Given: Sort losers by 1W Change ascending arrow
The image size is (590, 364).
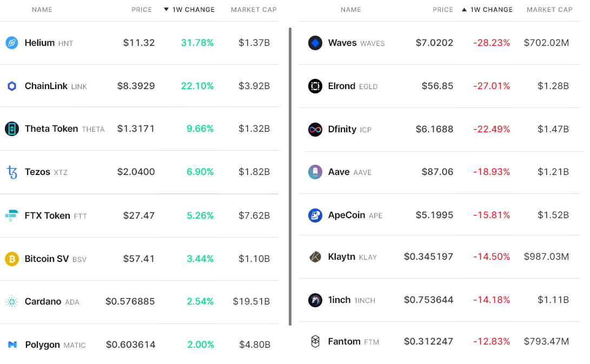Looking at the screenshot, I should [x=465, y=10].
